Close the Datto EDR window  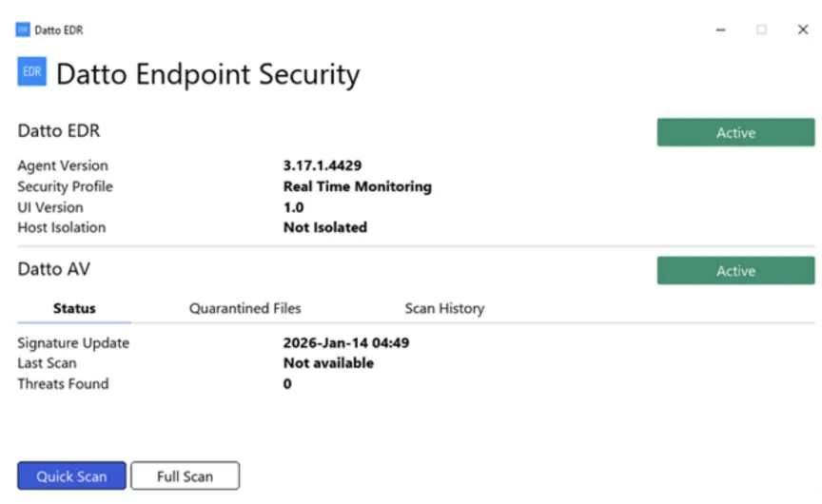pyautogui.click(x=802, y=29)
